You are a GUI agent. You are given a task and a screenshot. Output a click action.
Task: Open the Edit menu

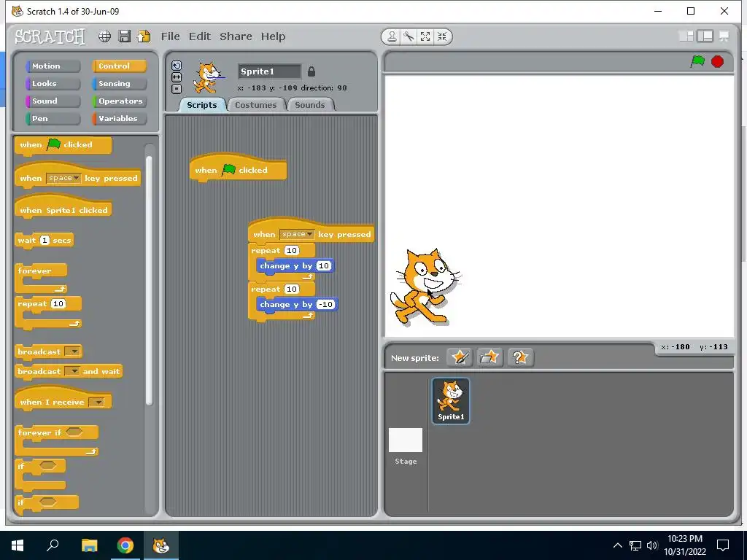pos(200,36)
